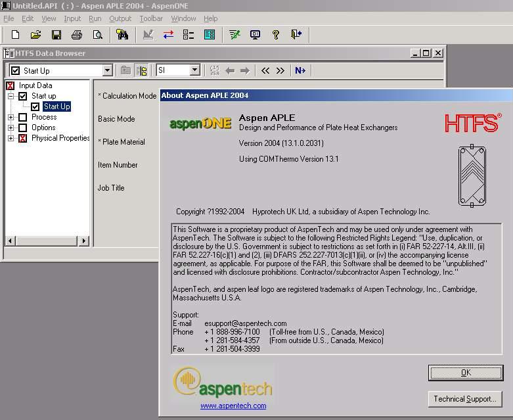Click the green check-list verify icon

[234, 34]
